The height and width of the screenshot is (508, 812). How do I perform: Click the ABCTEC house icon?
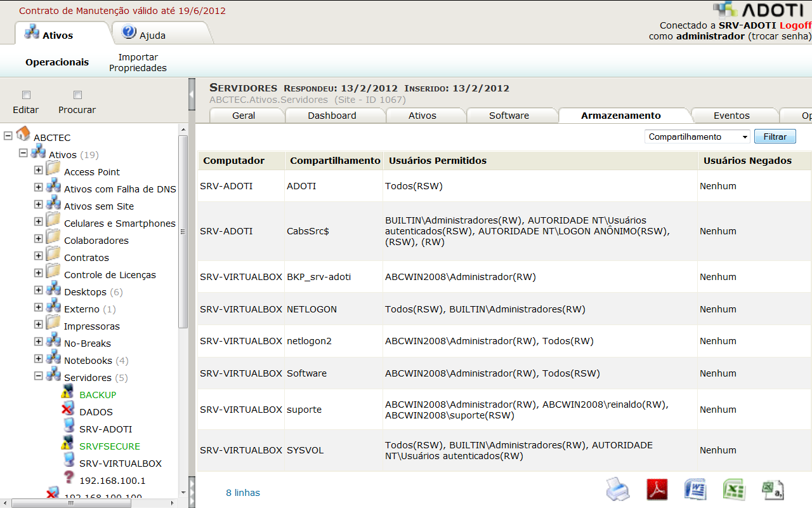[x=23, y=133]
